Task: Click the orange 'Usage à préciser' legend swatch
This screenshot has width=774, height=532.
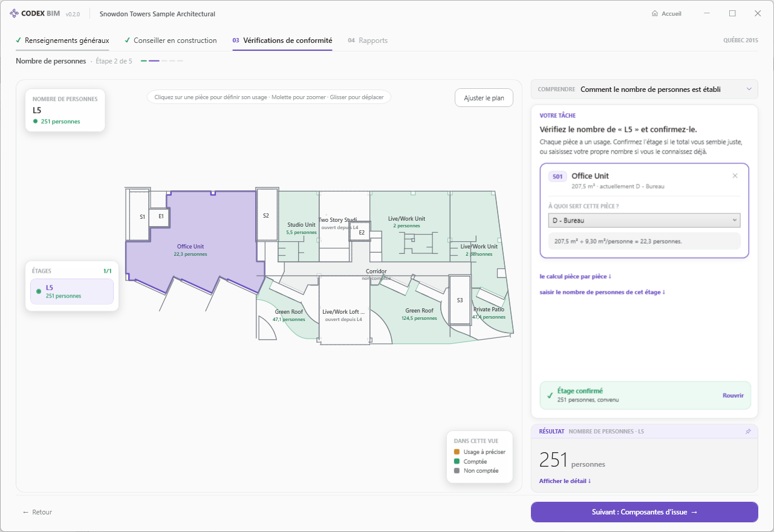Action: click(x=457, y=452)
